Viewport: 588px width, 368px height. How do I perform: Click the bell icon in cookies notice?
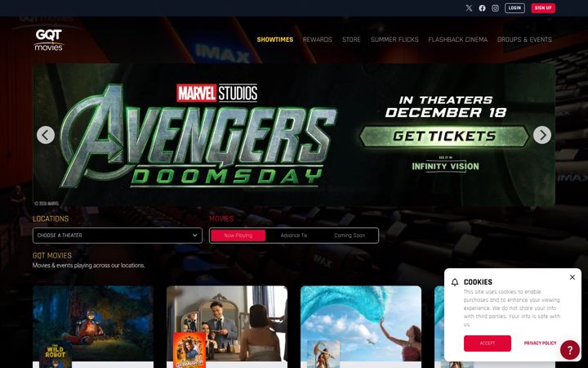pyautogui.click(x=455, y=282)
